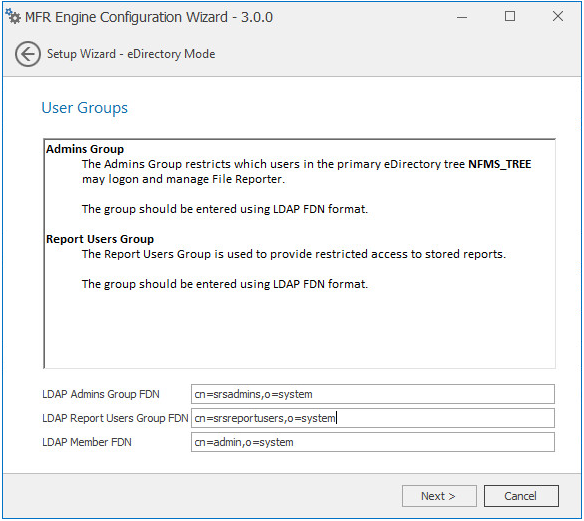Click the LDAP Report Users Group FDN label

point(115,418)
